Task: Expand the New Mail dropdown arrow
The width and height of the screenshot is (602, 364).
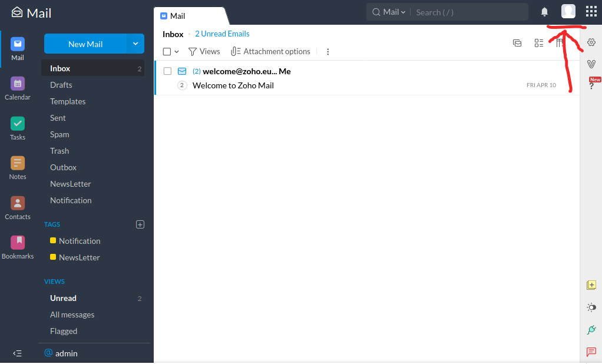Action: [135, 44]
